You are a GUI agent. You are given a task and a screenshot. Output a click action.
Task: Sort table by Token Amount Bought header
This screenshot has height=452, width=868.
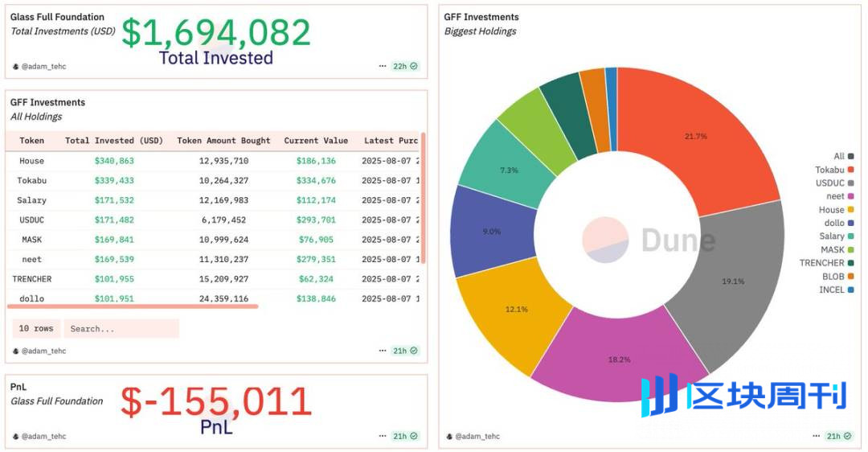click(x=223, y=141)
